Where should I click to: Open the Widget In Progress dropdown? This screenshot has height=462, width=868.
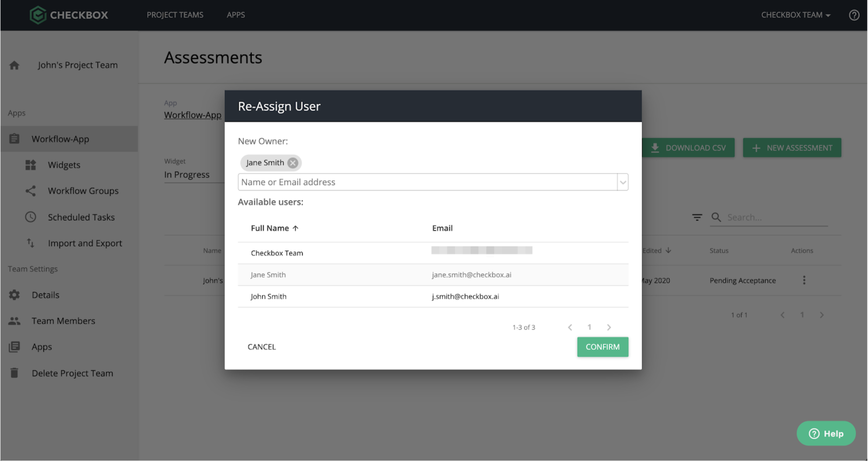click(x=194, y=175)
